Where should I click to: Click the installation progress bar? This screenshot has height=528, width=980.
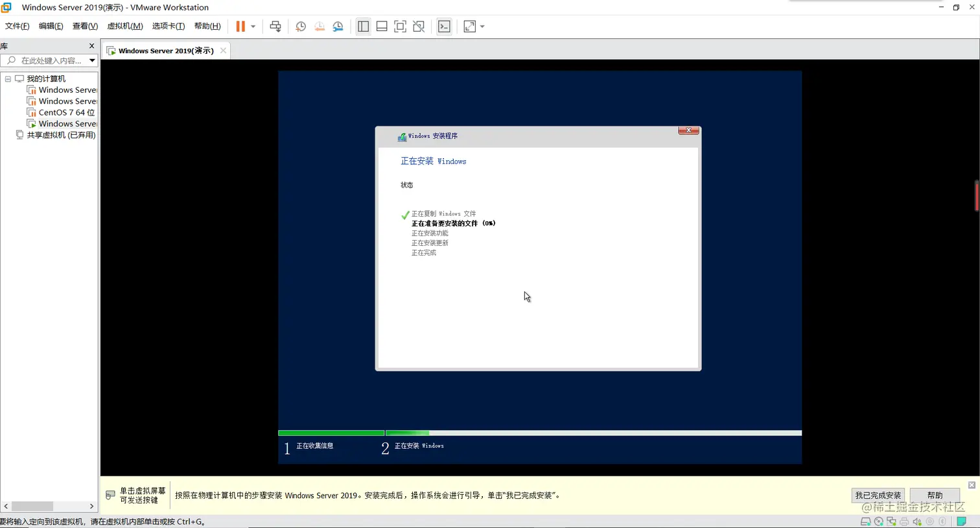click(x=540, y=433)
